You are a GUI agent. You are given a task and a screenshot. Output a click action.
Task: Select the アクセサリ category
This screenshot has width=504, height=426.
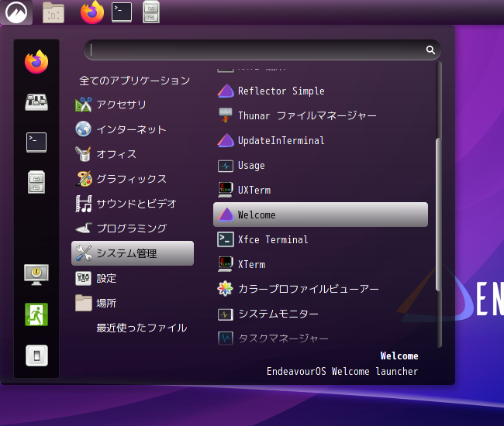pyautogui.click(x=133, y=105)
